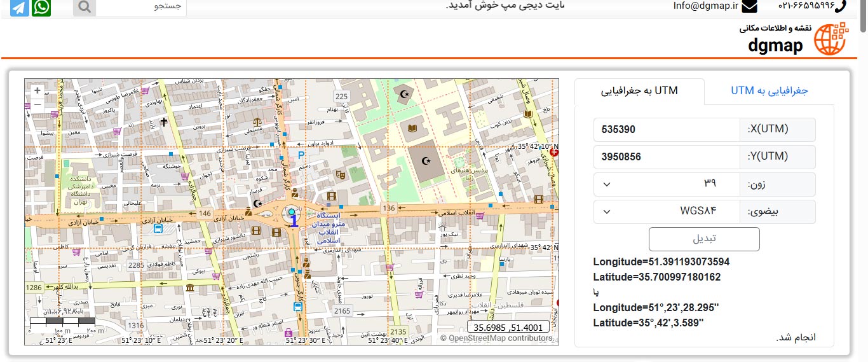868x362 pixels.
Task: Click the shopping cart on Enghelab Eslami street
Action: tap(480, 216)
